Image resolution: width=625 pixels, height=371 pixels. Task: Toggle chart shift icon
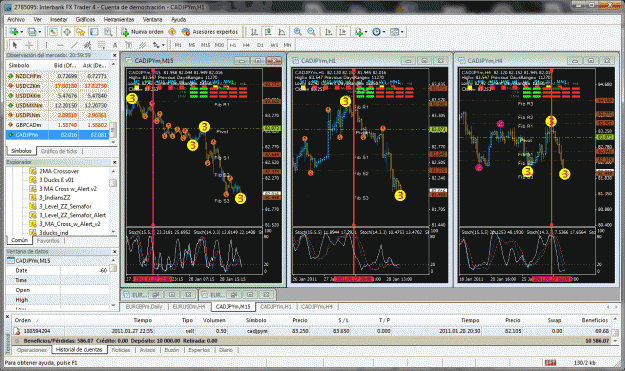pos(342,31)
